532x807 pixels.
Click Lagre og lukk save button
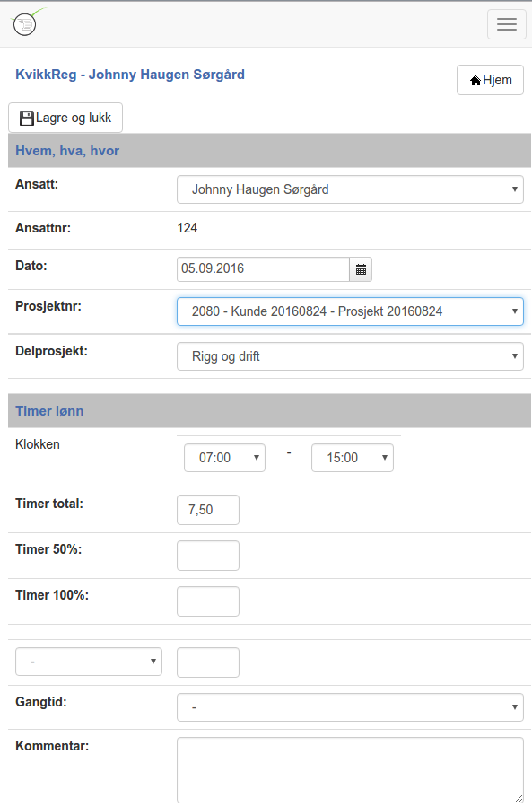65,118
